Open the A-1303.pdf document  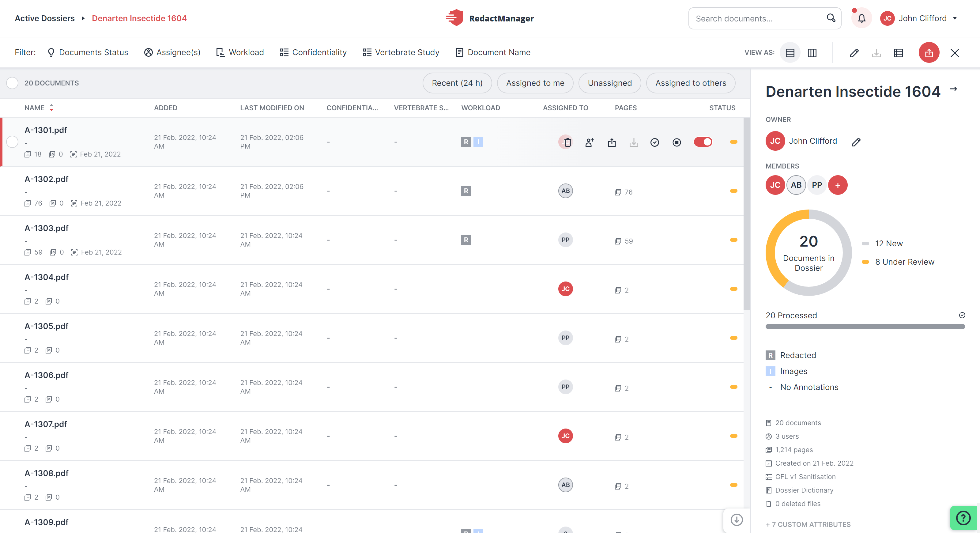pos(47,228)
